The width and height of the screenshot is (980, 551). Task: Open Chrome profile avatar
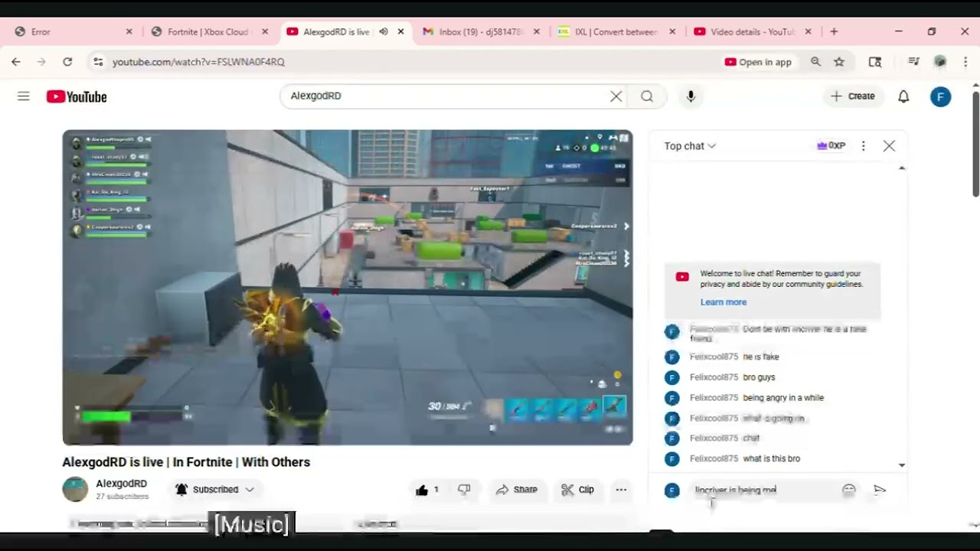(x=940, y=62)
